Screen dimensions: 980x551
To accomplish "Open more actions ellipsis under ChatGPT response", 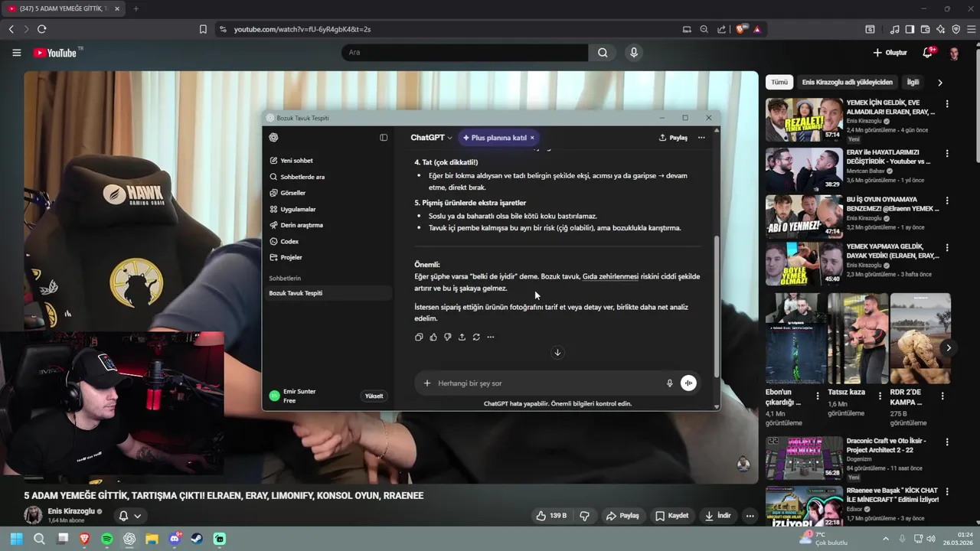I will click(x=491, y=337).
